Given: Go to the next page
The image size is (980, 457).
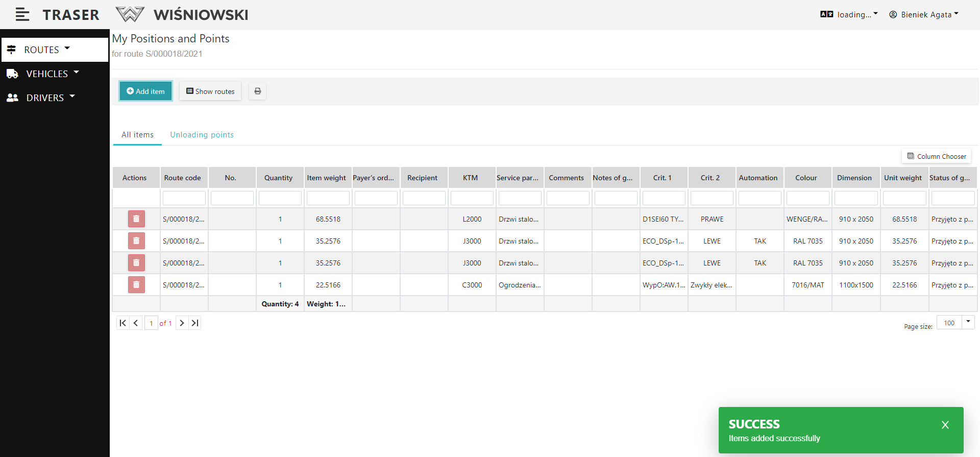Looking at the screenshot, I should coord(182,323).
